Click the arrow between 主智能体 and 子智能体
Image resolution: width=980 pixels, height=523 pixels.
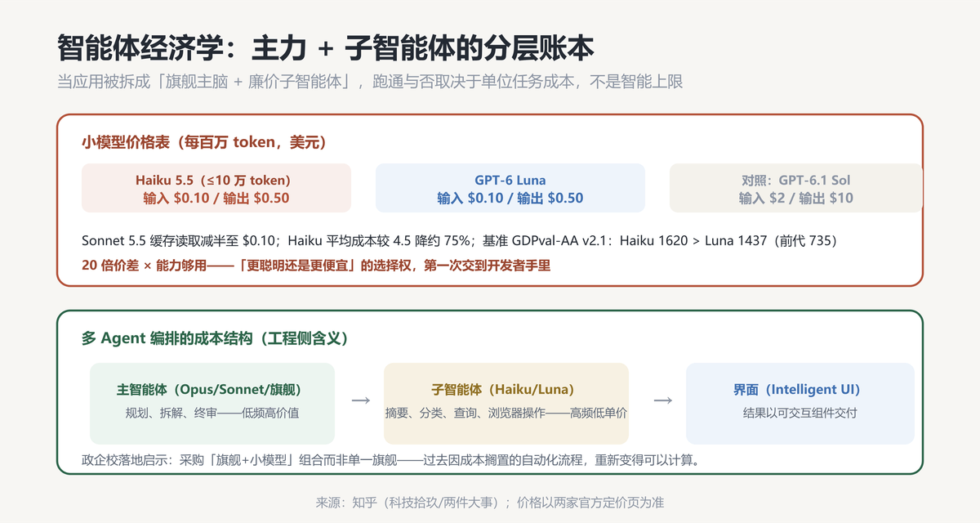360,400
